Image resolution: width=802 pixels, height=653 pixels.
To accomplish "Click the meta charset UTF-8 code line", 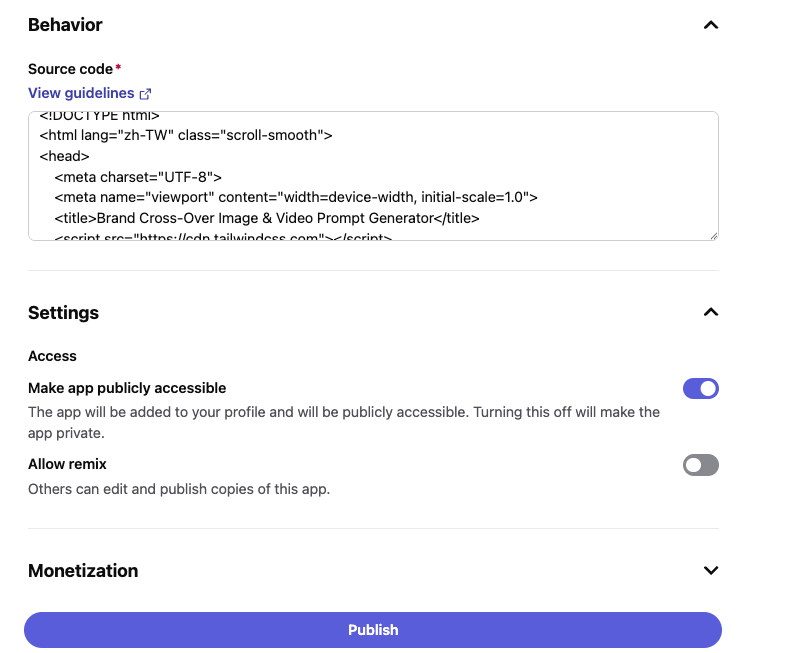I will [138, 177].
